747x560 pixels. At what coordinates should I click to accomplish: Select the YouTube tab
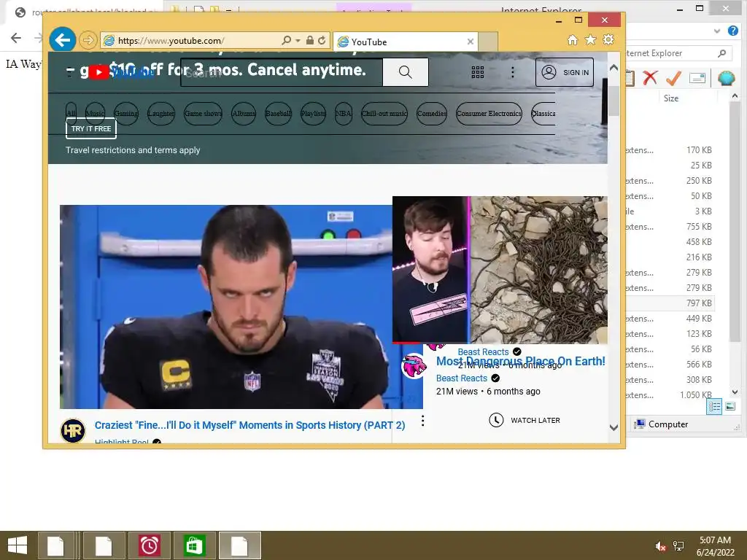(x=405, y=42)
